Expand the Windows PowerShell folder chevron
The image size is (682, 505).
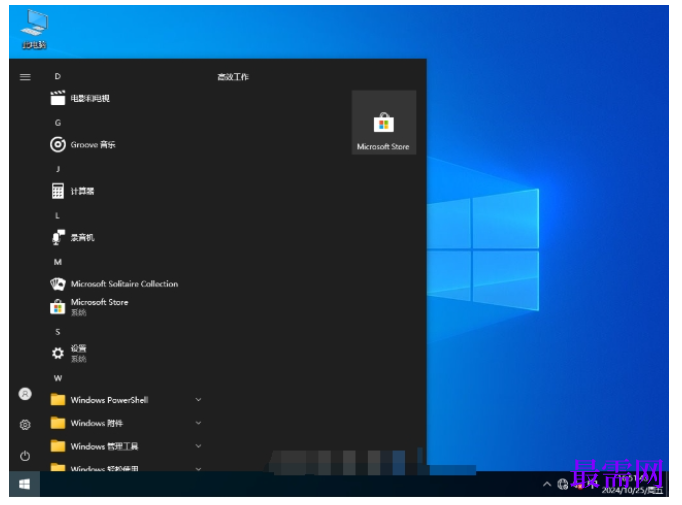(198, 400)
